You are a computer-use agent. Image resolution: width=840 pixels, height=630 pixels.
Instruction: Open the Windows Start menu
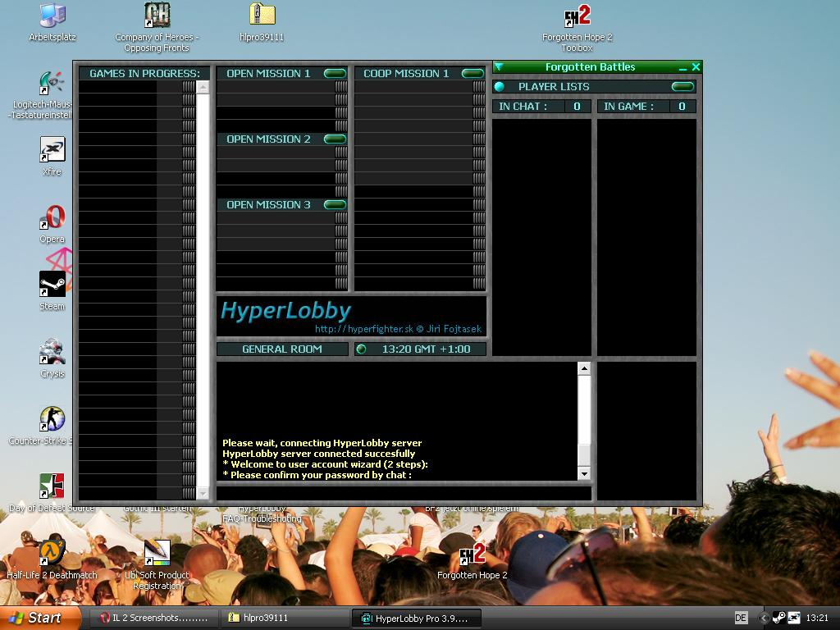coord(41,619)
